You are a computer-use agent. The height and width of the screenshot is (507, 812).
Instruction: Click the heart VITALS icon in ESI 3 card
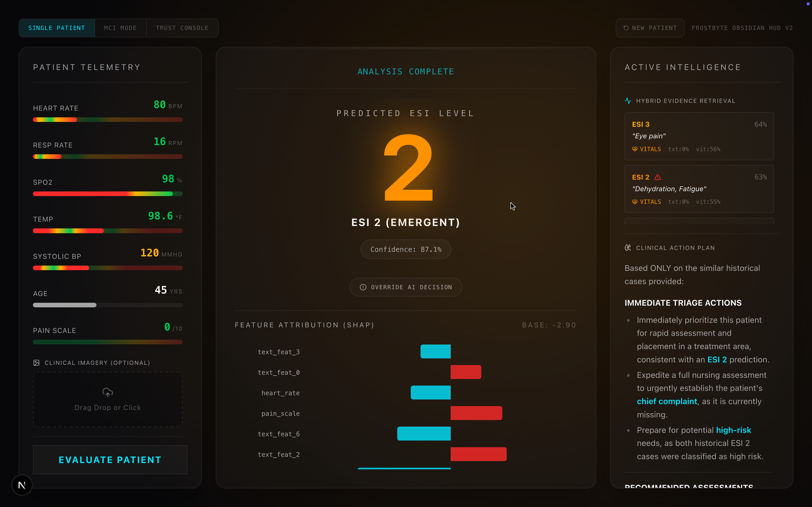click(635, 149)
